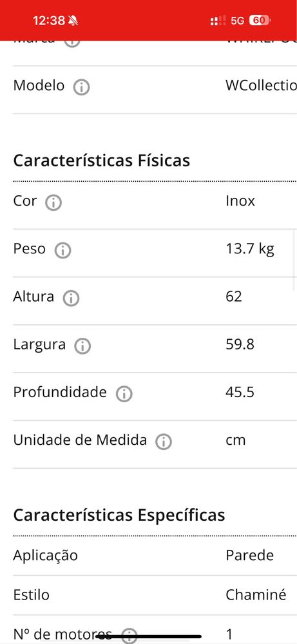Select the Características Específicas heading
Image resolution: width=297 pixels, height=644 pixels.
(x=119, y=515)
